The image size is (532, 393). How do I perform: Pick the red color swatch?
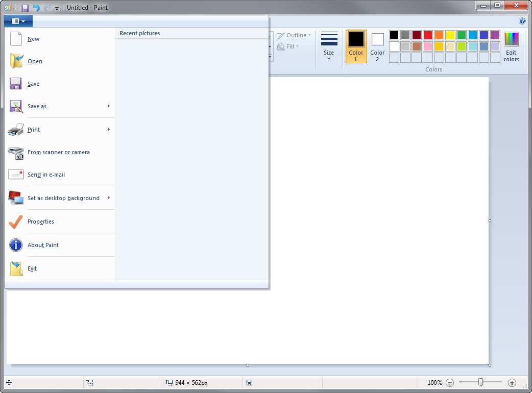(428, 35)
